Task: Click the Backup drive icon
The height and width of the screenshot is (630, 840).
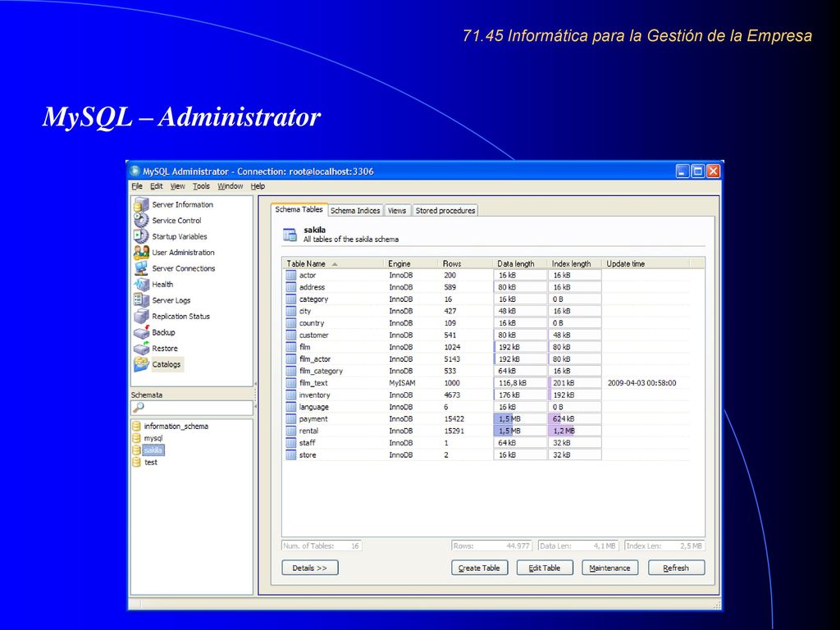Action: (141, 332)
